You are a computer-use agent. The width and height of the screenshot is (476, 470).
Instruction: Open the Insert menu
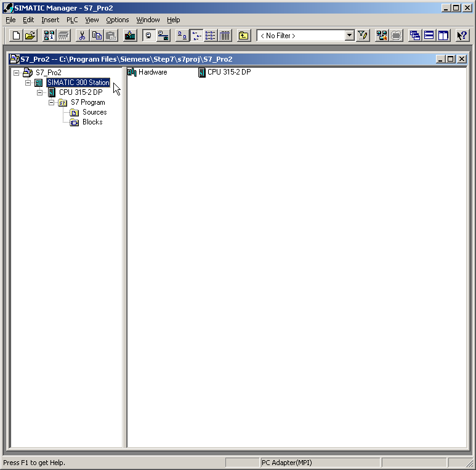[50, 20]
